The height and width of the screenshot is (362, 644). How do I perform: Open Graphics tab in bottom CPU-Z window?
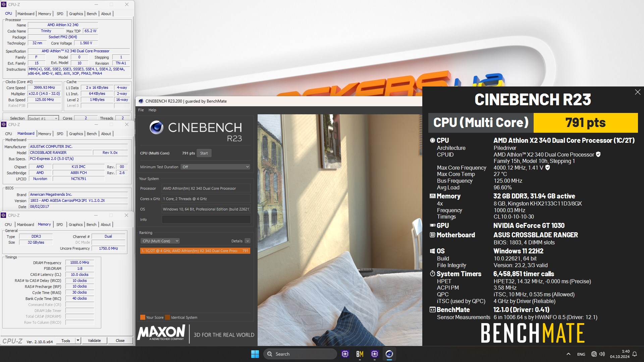(x=76, y=225)
